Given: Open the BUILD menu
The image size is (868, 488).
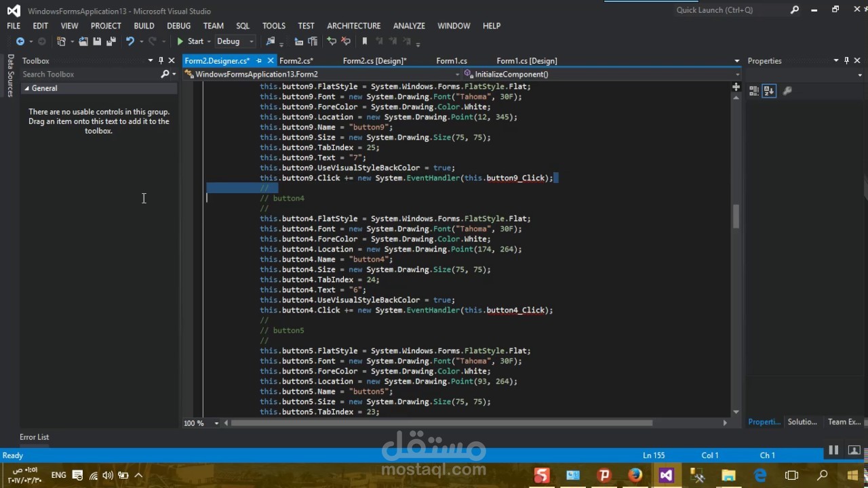Looking at the screenshot, I should tap(144, 26).
